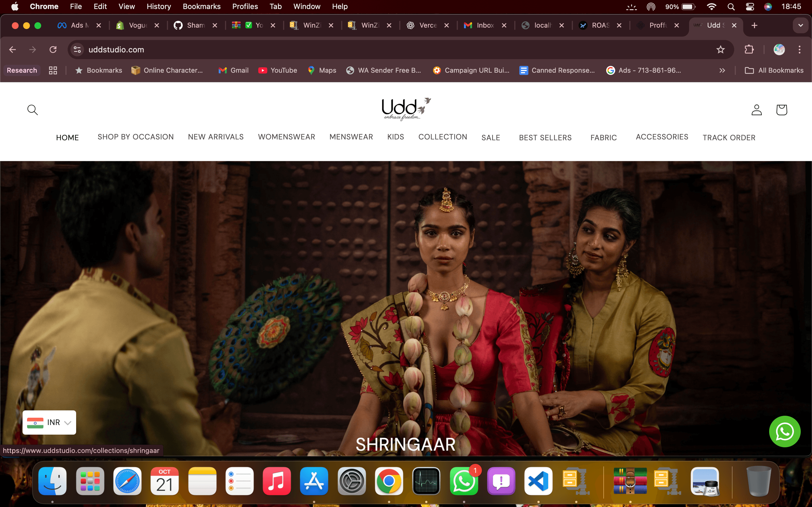The width and height of the screenshot is (812, 507).
Task: Open Chrome extensions puzzle icon
Action: point(749,50)
